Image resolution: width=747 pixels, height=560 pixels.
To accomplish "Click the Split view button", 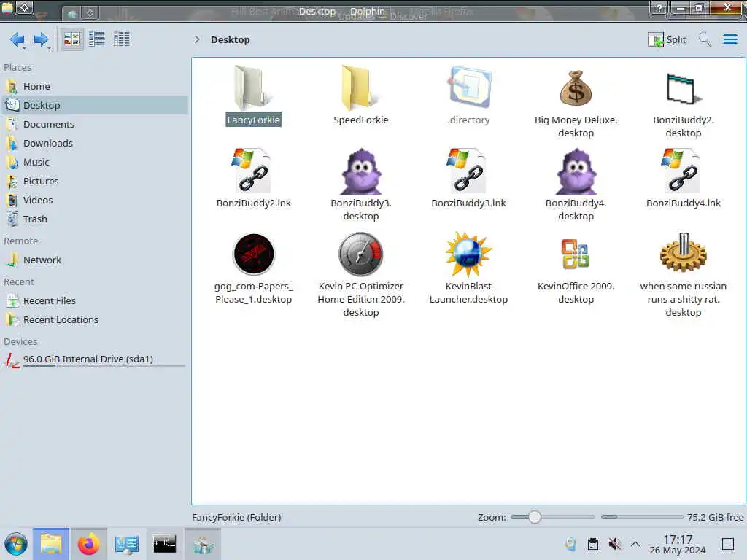I will (667, 39).
